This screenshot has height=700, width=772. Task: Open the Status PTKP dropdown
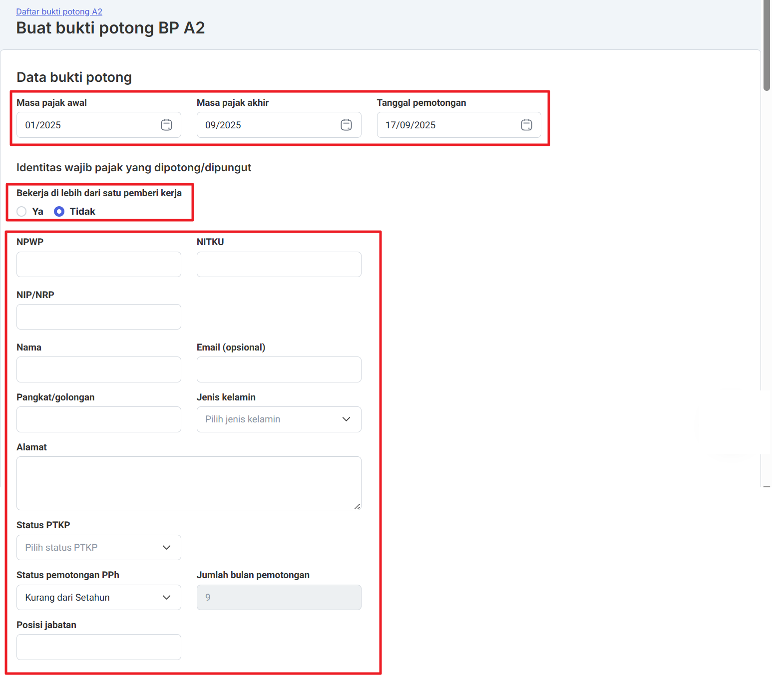(98, 548)
